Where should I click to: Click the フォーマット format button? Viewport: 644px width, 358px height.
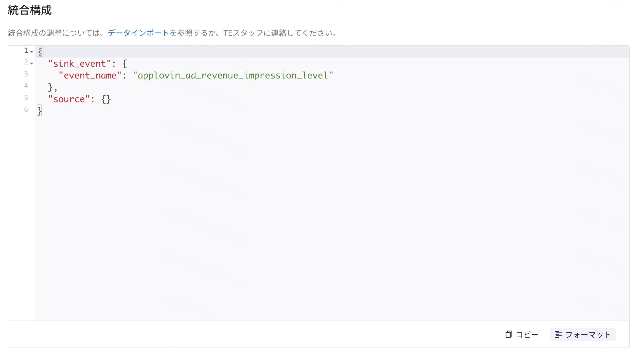tap(583, 335)
